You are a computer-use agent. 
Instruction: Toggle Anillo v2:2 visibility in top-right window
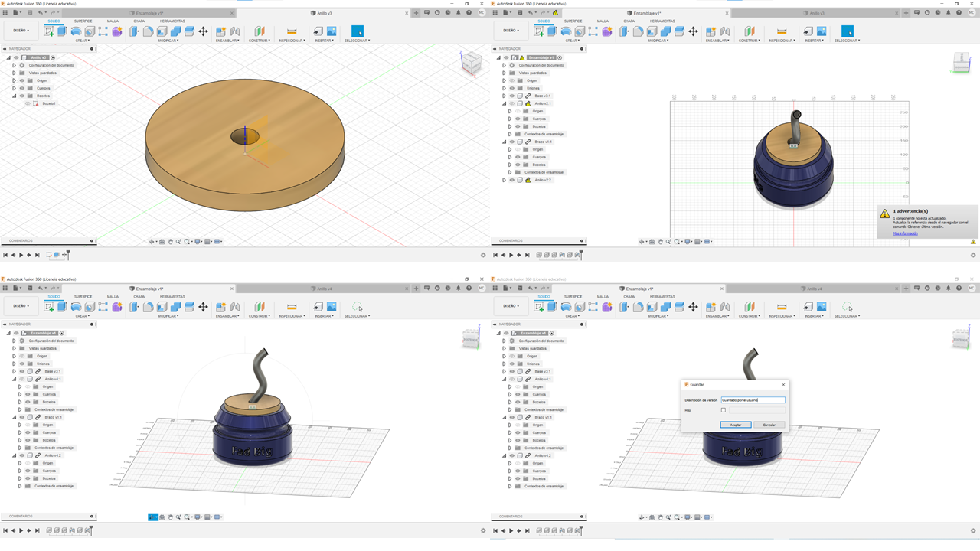point(512,180)
